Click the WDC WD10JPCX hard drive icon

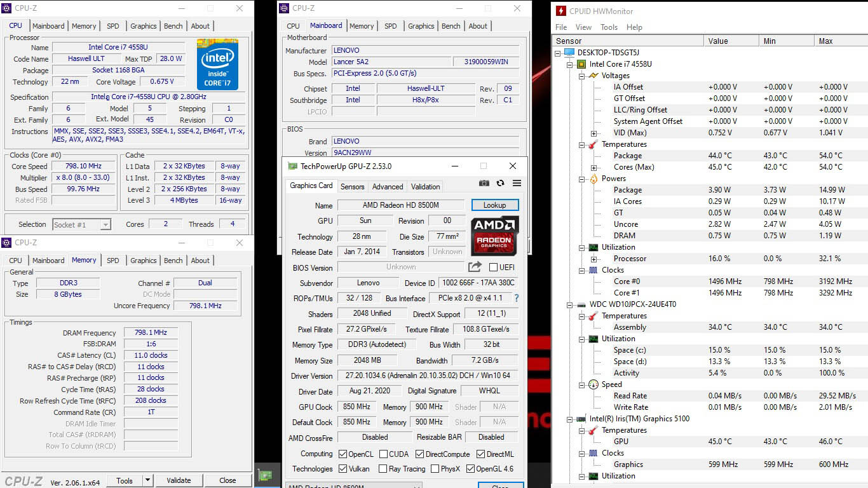coord(581,304)
